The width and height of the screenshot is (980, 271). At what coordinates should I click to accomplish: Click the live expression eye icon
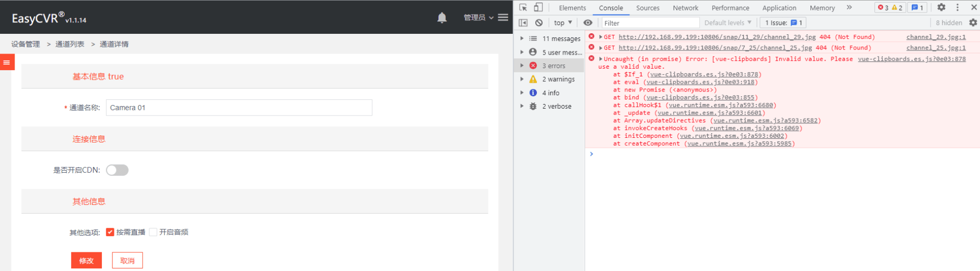(x=588, y=23)
